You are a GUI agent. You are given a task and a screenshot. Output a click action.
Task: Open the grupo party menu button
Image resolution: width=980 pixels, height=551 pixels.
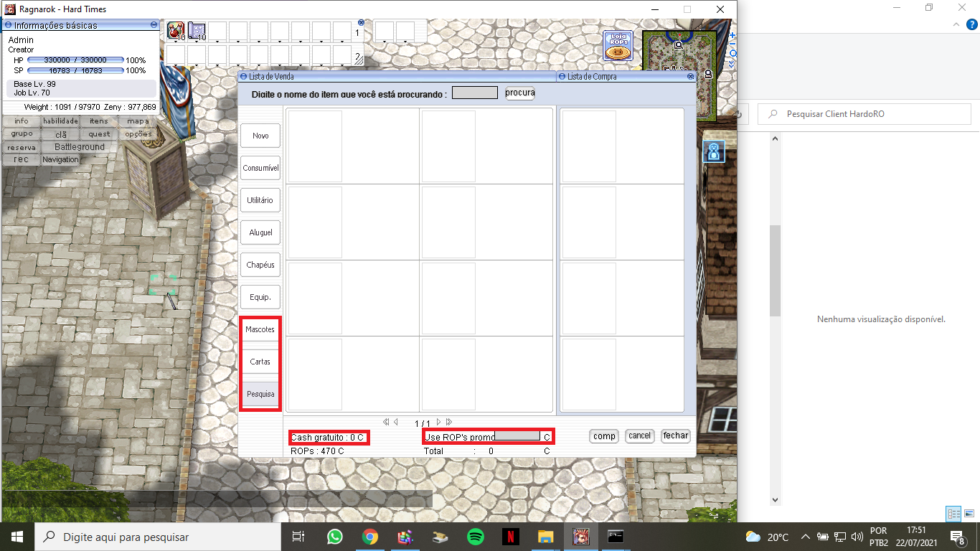click(22, 134)
